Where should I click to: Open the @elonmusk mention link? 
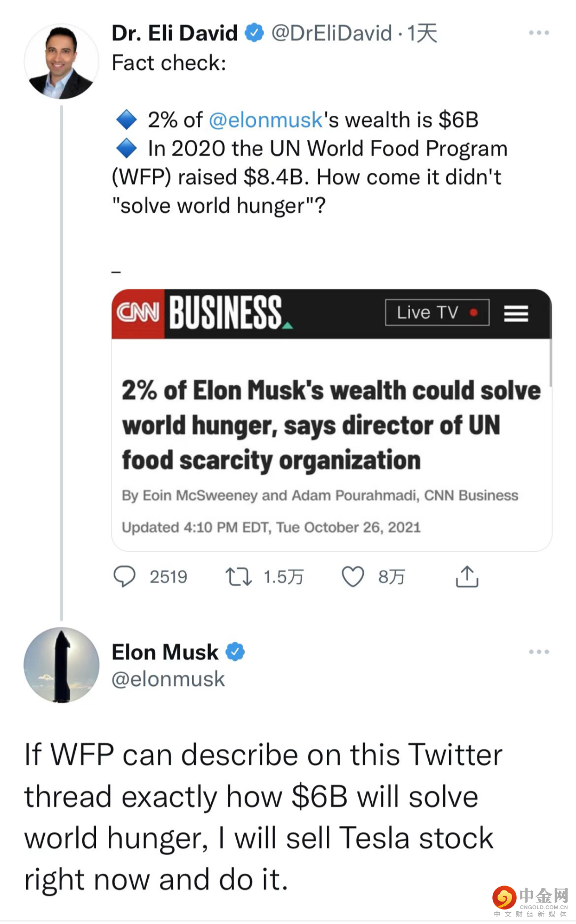[266, 120]
